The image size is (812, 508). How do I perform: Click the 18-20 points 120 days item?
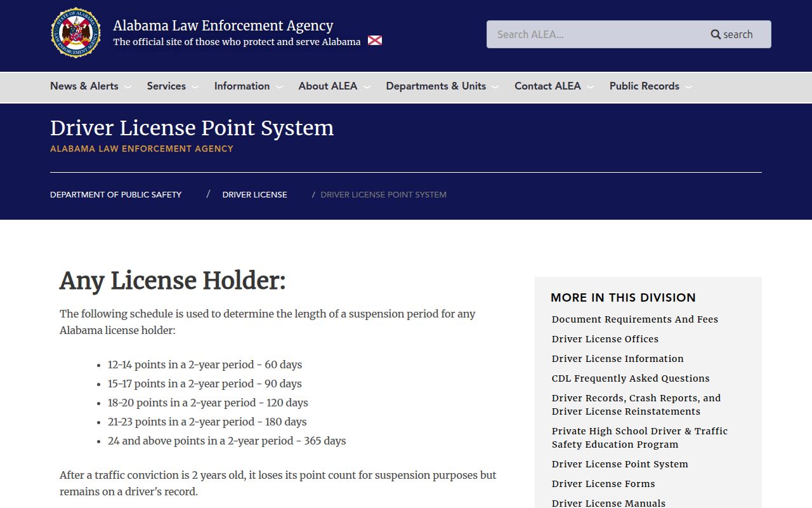point(208,403)
